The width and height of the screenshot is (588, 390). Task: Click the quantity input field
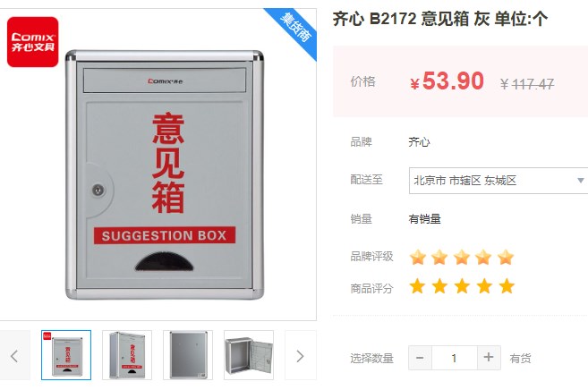[x=455, y=358]
